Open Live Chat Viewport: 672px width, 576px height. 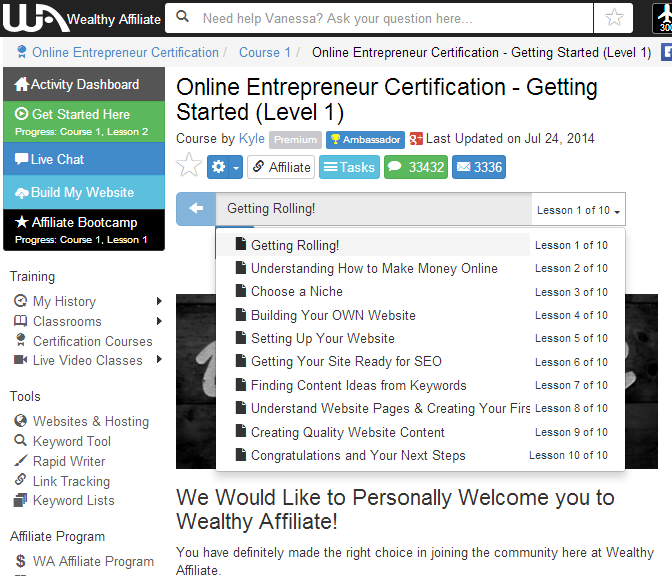click(84, 159)
